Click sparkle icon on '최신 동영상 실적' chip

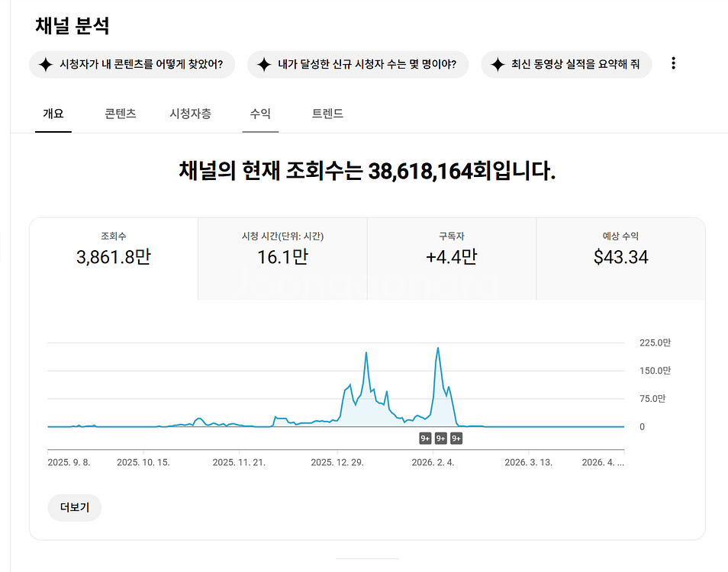tap(498, 65)
